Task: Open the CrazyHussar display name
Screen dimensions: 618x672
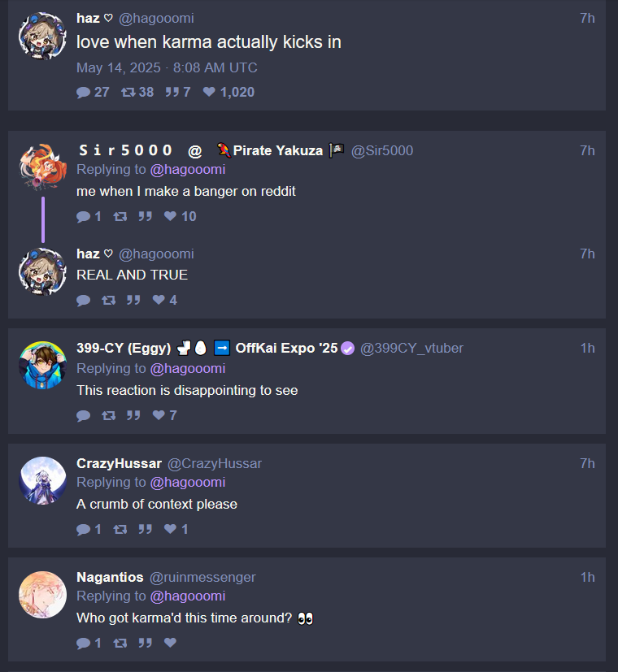Action: point(120,463)
